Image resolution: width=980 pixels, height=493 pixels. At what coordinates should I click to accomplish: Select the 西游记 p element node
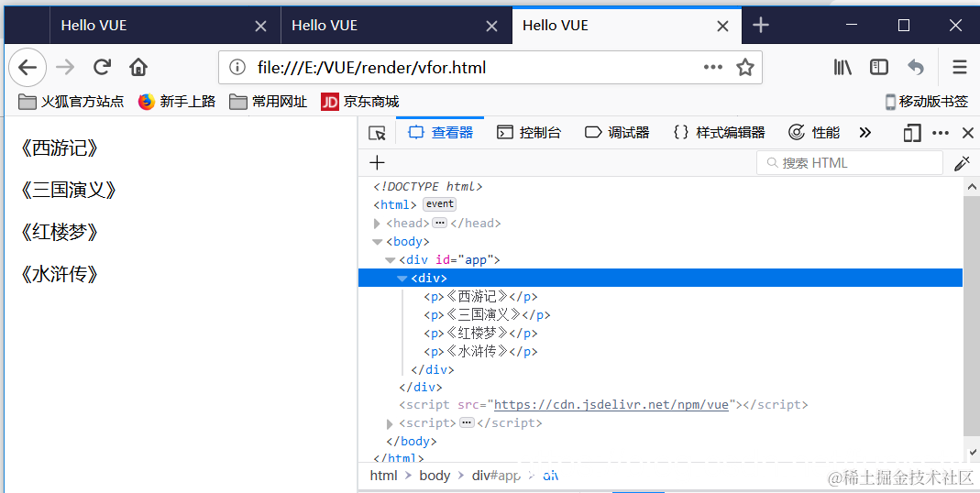tap(480, 297)
